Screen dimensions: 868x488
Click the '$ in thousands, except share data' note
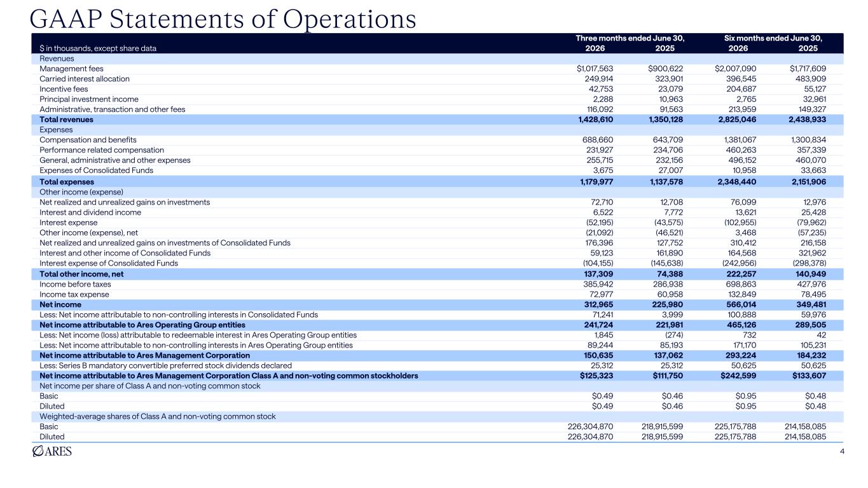(98, 48)
